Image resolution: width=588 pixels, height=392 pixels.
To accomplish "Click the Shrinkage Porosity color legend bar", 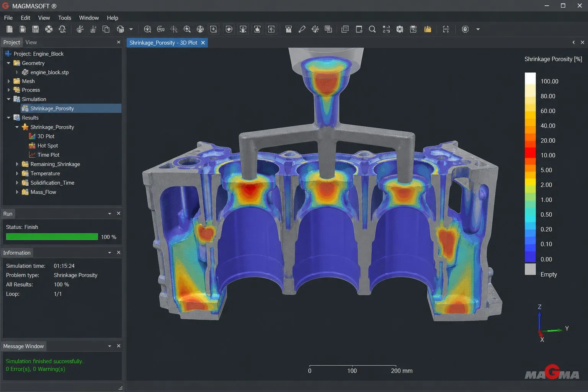I will coord(530,168).
